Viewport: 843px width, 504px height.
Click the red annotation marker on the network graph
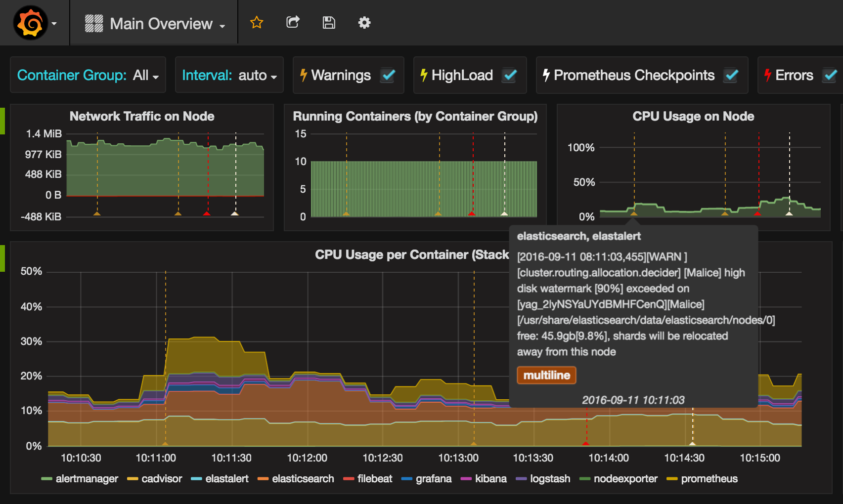coord(207,213)
